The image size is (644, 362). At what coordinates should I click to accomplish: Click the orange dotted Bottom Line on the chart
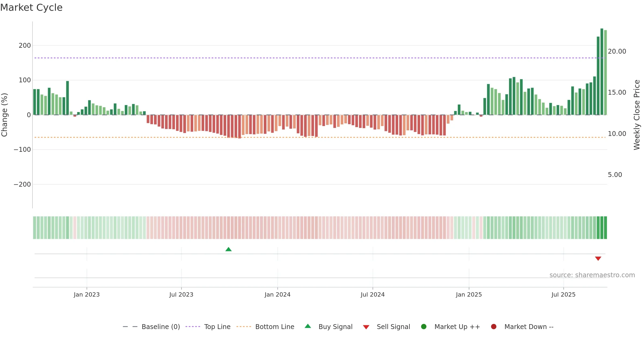tap(320, 137)
